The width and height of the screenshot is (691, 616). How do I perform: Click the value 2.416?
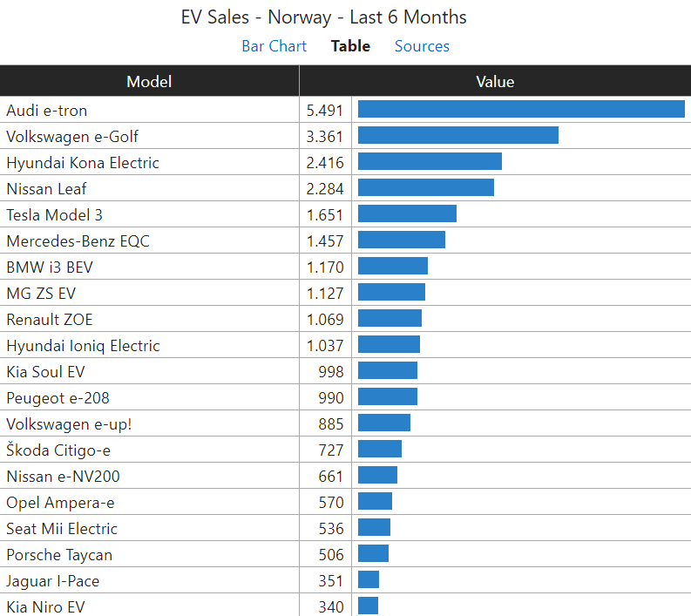pos(325,162)
